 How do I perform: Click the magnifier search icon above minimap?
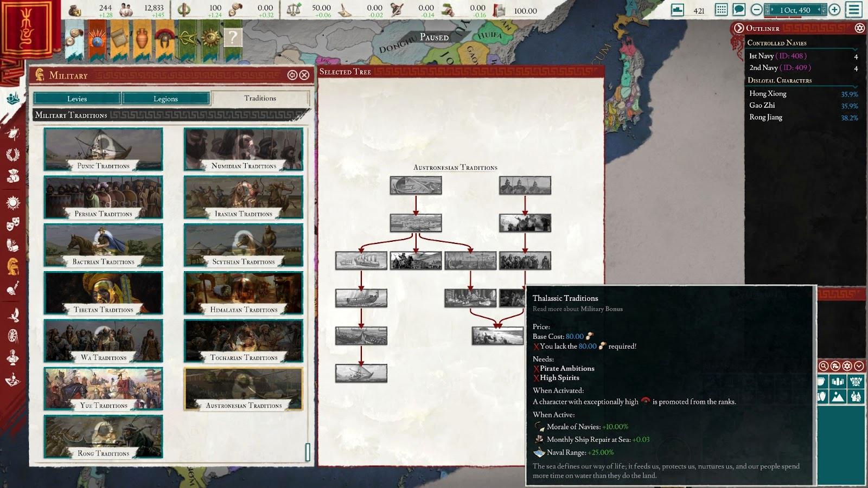pos(824,366)
